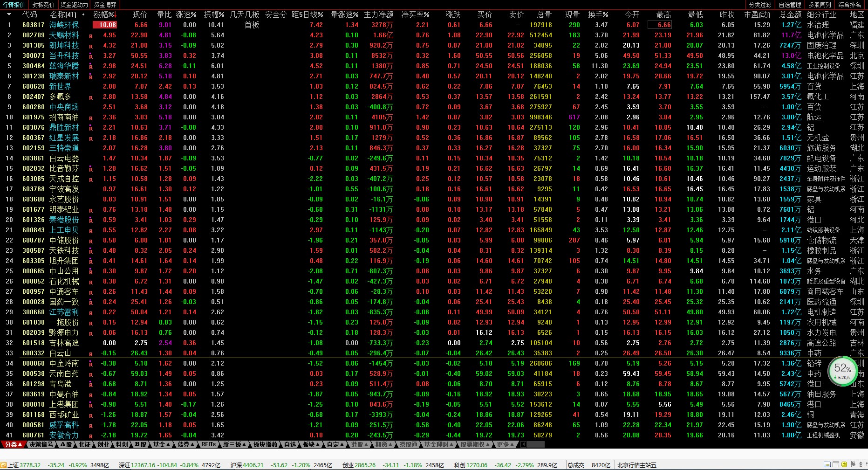Screen dimensions: 868x470
Task: Click the 沪深 4406.21 index in status bar
Action: click(247, 465)
